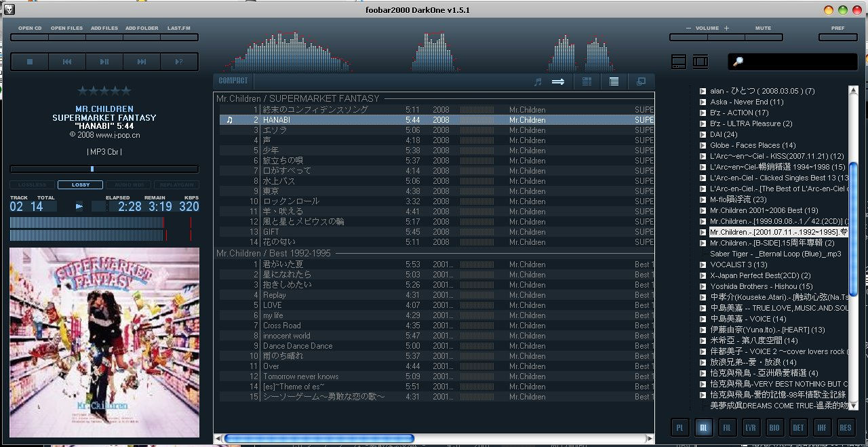Click the AUDIO MD5 indicator

pyautogui.click(x=128, y=184)
